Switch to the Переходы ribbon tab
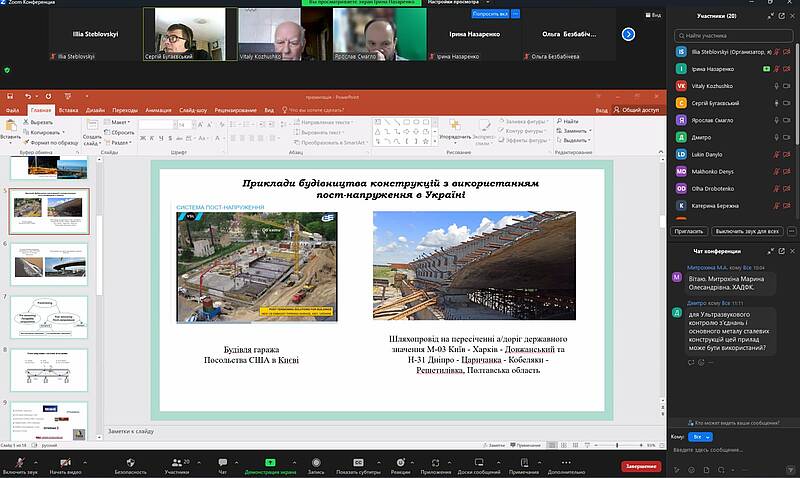 tap(125, 110)
